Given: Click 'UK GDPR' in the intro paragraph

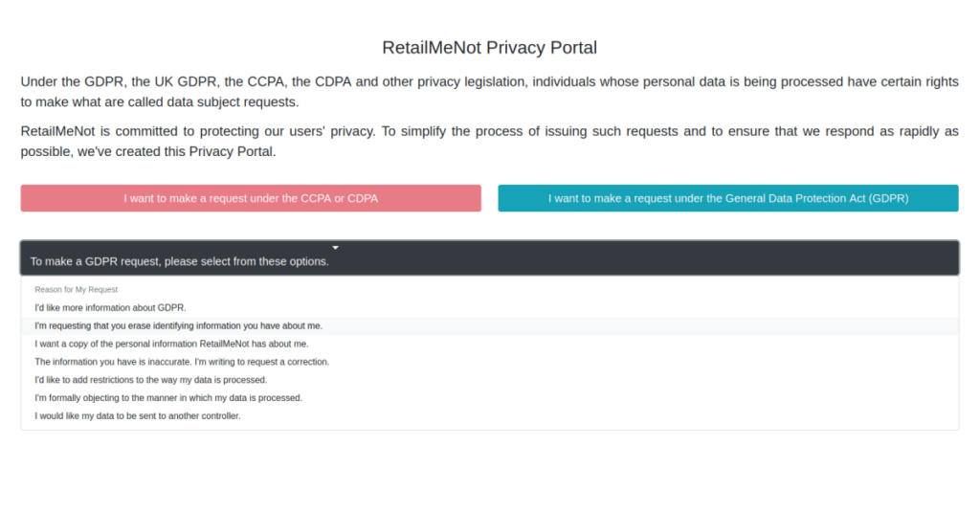Looking at the screenshot, I should pyautogui.click(x=180, y=81).
